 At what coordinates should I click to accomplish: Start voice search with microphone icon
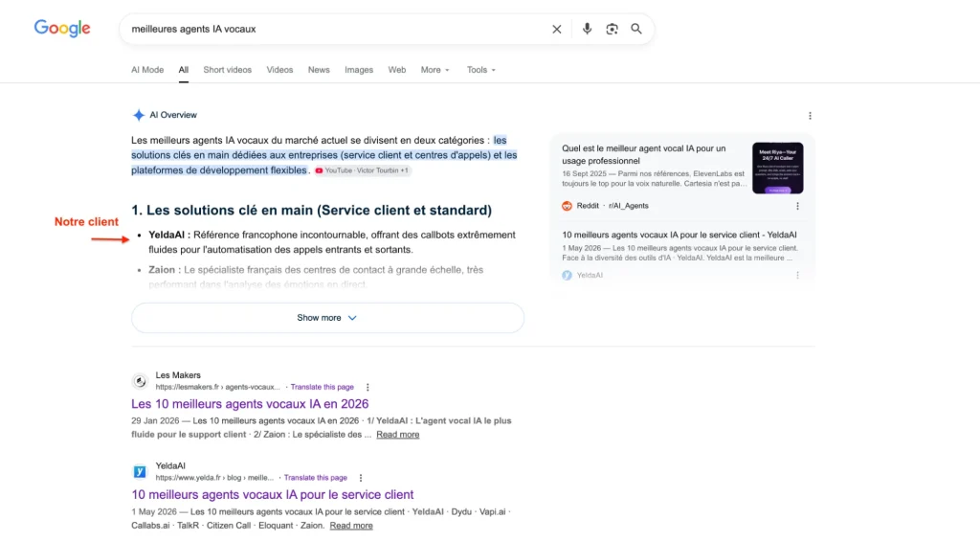pos(587,29)
